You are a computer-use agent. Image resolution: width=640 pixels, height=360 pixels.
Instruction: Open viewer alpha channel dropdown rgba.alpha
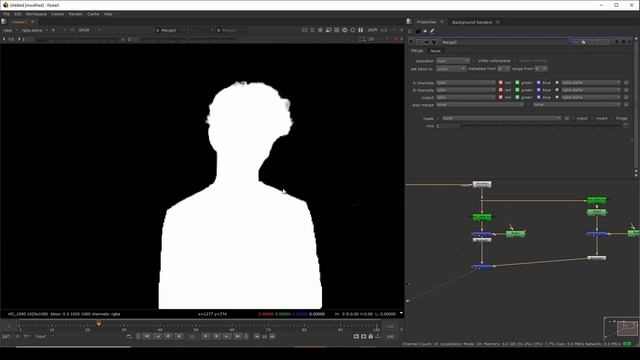[34, 30]
